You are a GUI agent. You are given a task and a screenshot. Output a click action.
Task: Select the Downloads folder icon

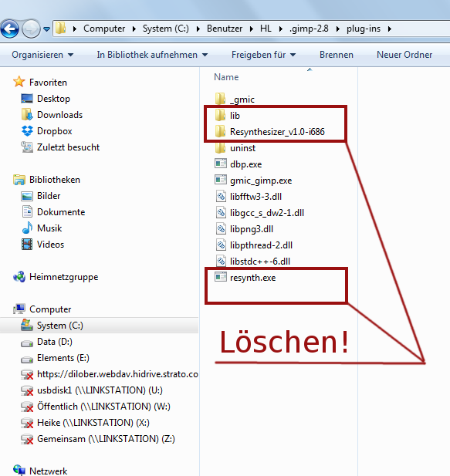click(27, 115)
